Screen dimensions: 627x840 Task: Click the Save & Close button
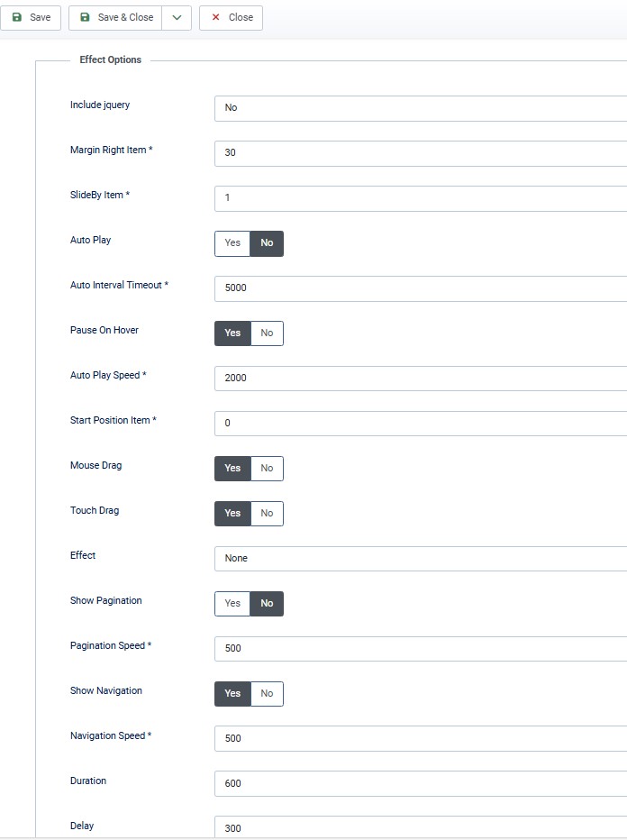[116, 17]
